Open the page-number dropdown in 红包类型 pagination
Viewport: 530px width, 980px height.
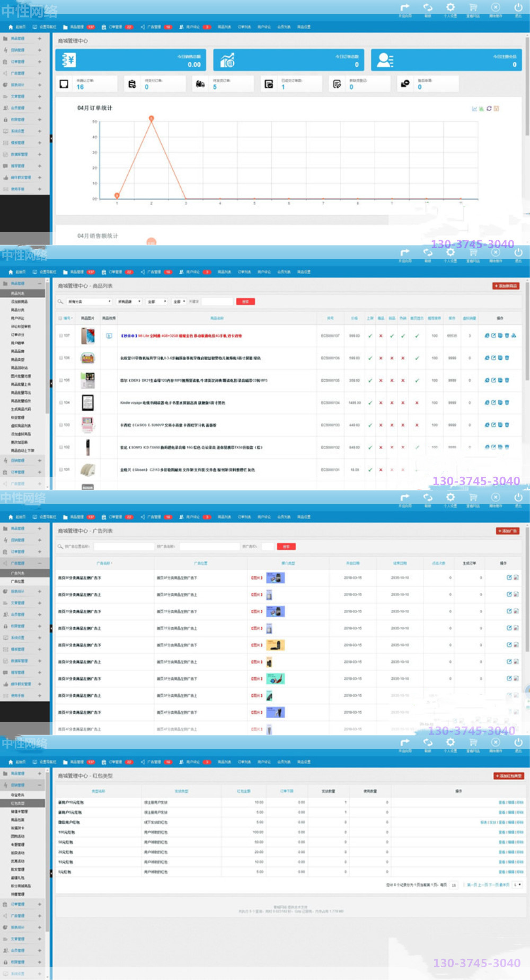coord(518,885)
